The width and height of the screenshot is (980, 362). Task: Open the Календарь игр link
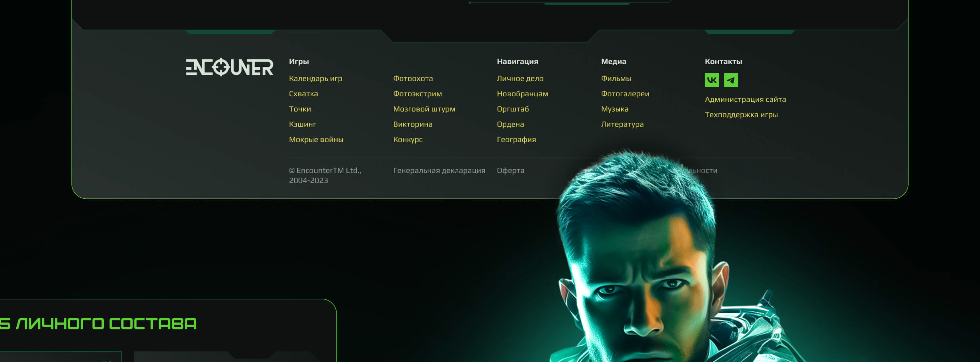click(x=315, y=78)
